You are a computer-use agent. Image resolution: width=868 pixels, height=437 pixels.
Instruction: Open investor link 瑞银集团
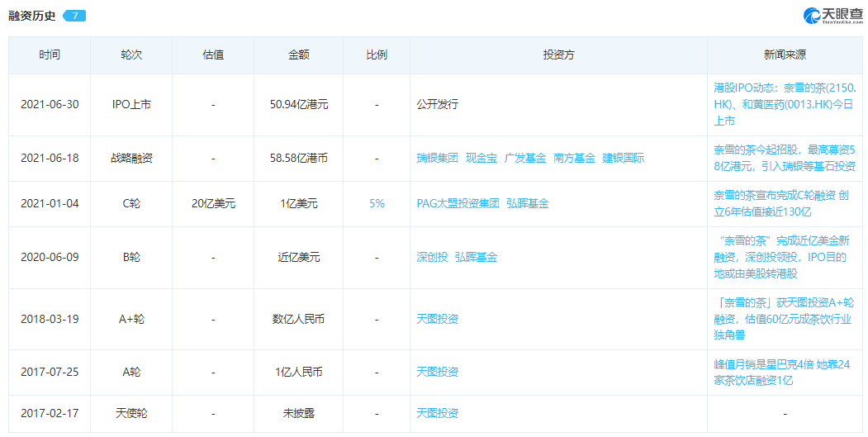438,159
